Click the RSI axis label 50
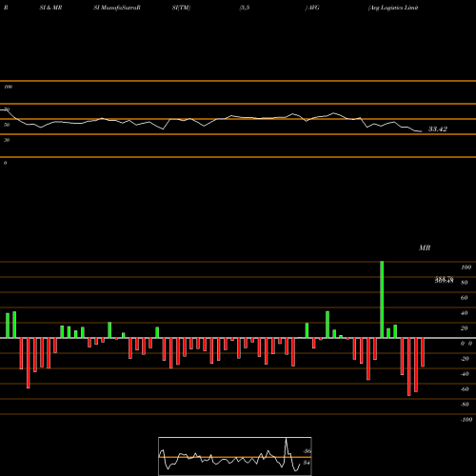Screen dimensions: 476x476 7,125
